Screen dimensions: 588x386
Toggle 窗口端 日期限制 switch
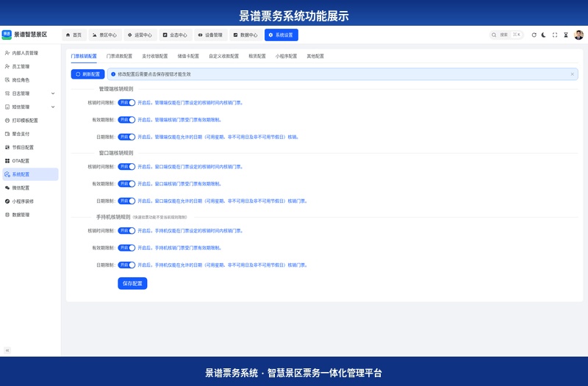coord(126,201)
